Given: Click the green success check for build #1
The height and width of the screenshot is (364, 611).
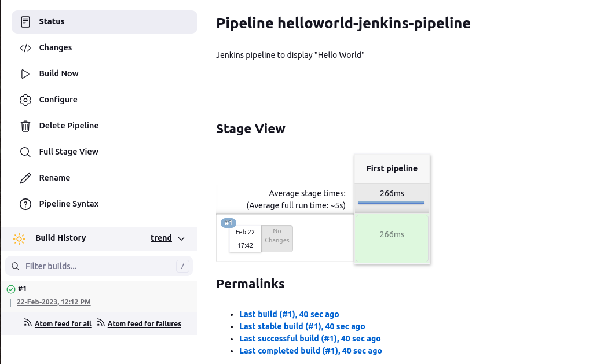Looking at the screenshot, I should 11,289.
